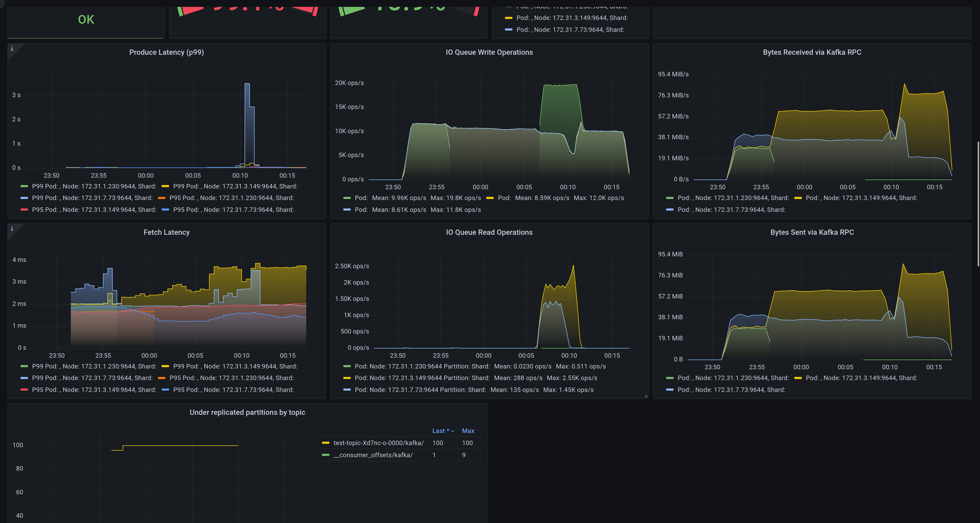Click the green OK status indicator
The width and height of the screenshot is (980, 523).
pos(86,19)
